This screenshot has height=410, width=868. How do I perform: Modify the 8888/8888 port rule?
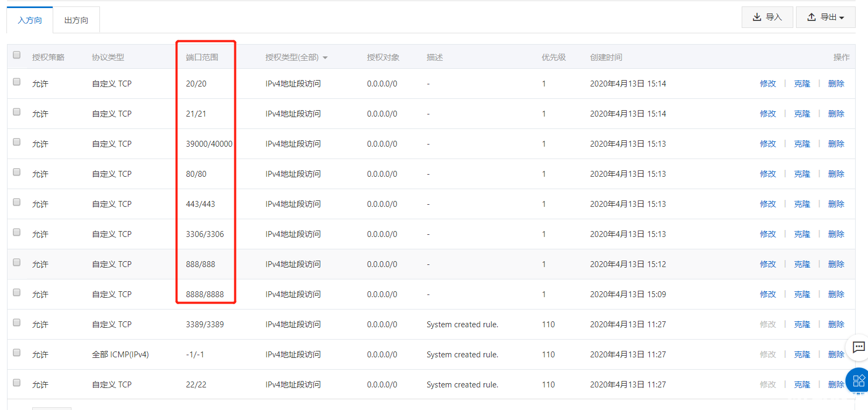tap(768, 294)
